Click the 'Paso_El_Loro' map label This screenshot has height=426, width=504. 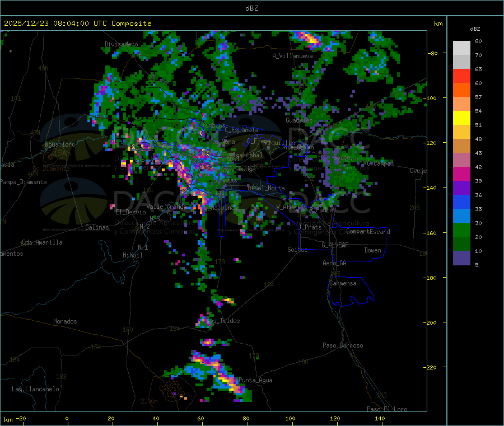pos(388,409)
